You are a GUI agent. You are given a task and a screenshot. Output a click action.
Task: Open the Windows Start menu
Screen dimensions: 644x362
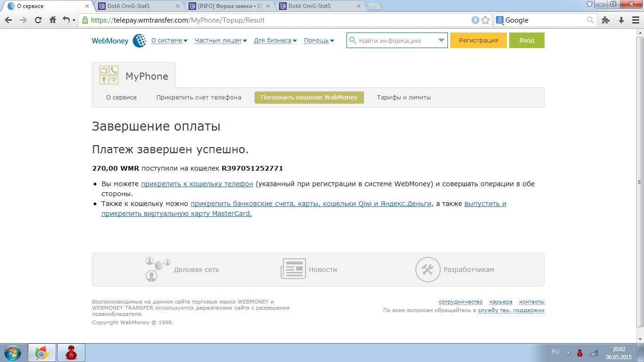[x=12, y=353]
